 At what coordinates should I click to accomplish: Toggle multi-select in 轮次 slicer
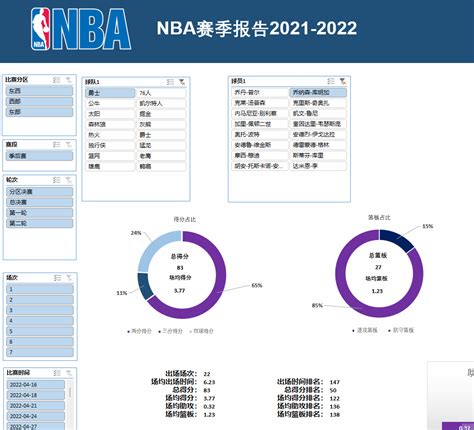[57, 180]
